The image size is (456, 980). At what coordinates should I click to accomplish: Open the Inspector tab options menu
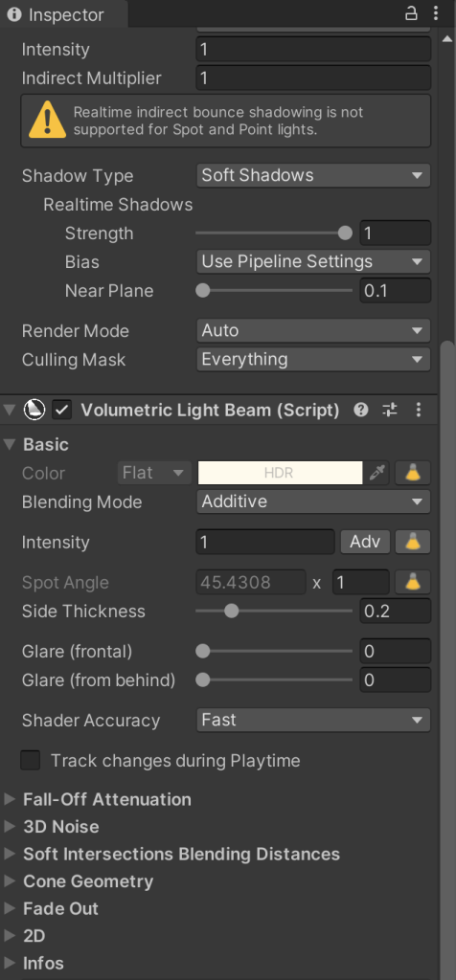(x=436, y=13)
